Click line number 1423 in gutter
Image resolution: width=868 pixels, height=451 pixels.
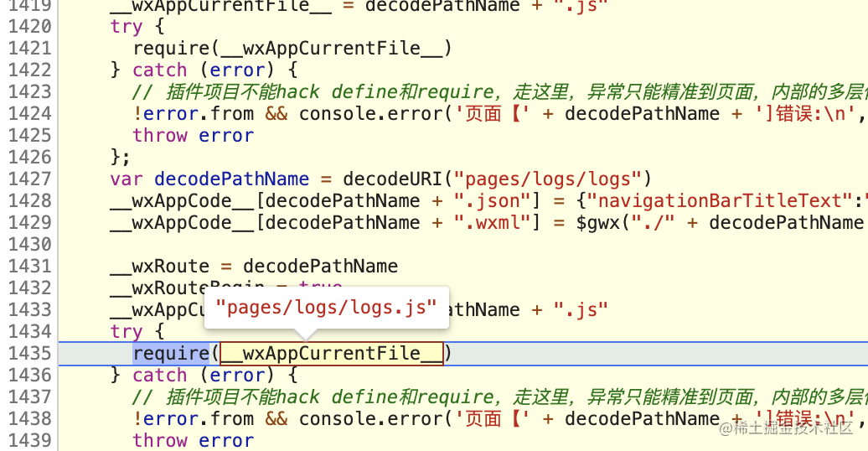(x=29, y=91)
